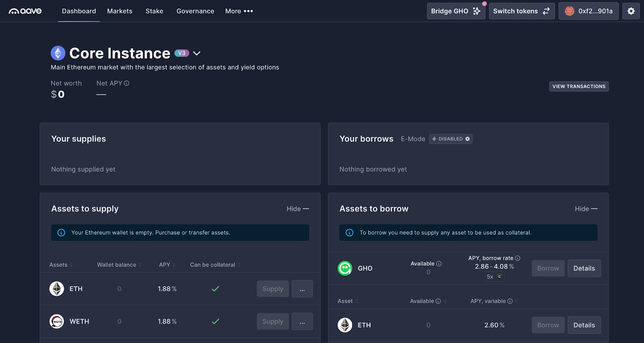Sort borrow list by APY, variable

pyautogui.click(x=494, y=301)
